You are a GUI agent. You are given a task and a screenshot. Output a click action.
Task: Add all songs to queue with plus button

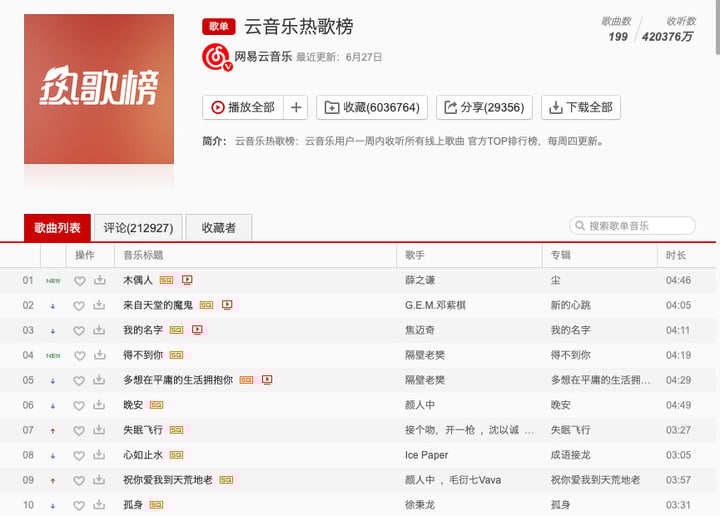(296, 107)
